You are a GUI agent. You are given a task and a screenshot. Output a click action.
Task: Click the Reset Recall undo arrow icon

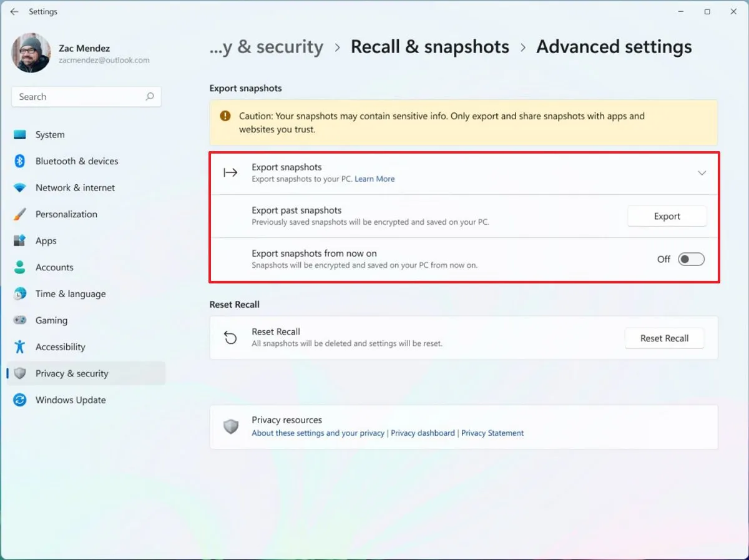coord(231,337)
